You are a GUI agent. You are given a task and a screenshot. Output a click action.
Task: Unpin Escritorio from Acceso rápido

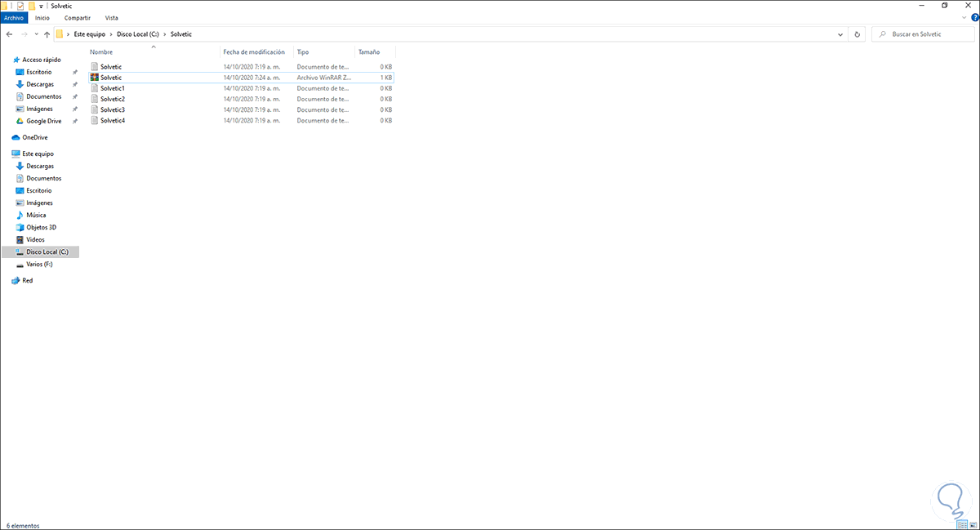click(75, 72)
